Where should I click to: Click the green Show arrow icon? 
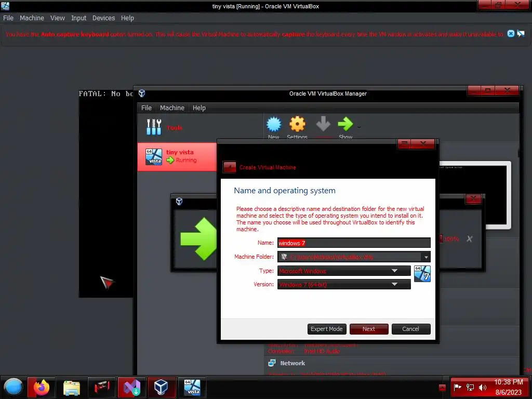pyautogui.click(x=345, y=124)
